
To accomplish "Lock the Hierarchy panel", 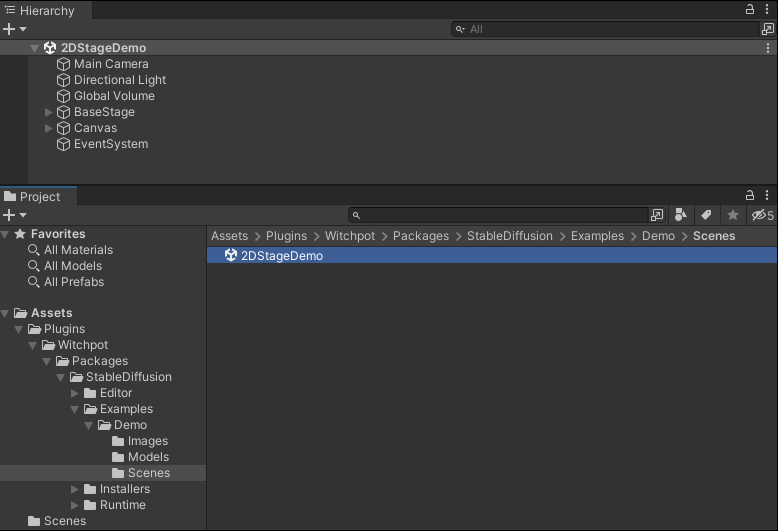I will (750, 9).
